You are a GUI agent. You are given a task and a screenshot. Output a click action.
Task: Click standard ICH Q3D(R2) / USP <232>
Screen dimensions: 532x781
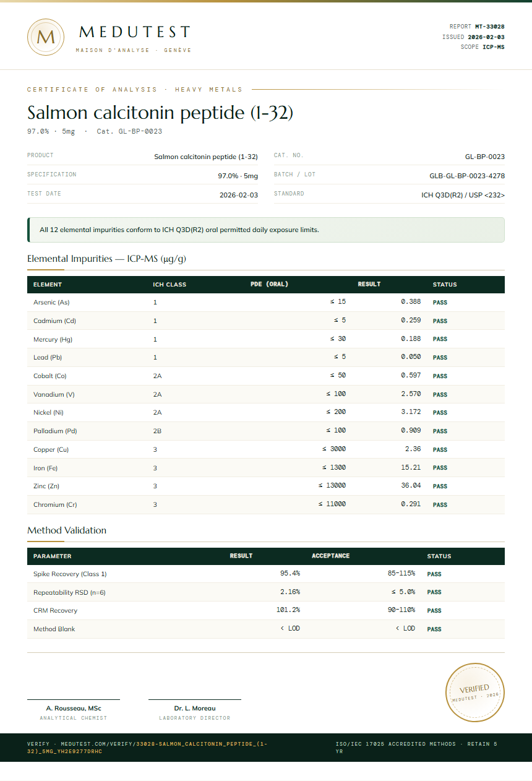463,195
